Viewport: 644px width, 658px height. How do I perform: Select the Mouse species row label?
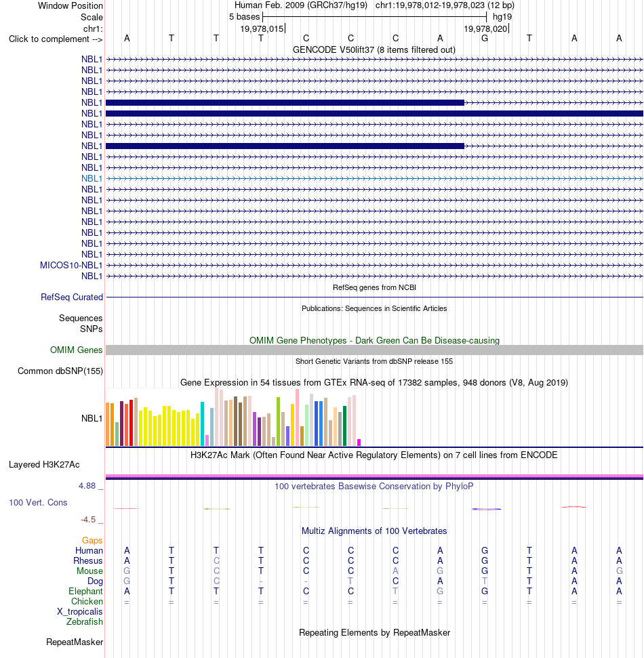pos(89,571)
